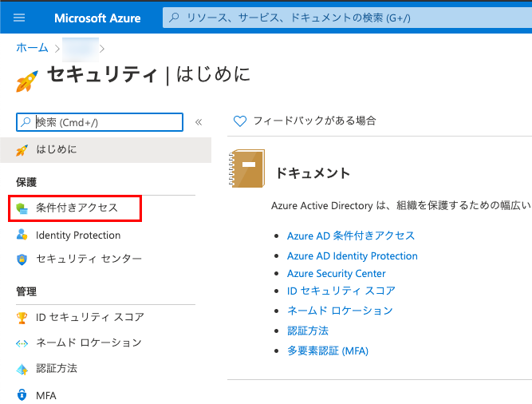Collapse the sidebar with double chevron

(x=199, y=122)
